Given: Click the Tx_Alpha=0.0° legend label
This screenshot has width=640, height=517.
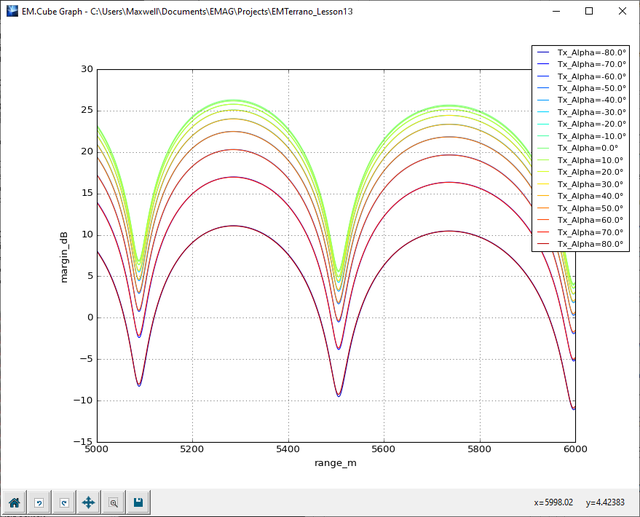Looking at the screenshot, I should [x=590, y=148].
